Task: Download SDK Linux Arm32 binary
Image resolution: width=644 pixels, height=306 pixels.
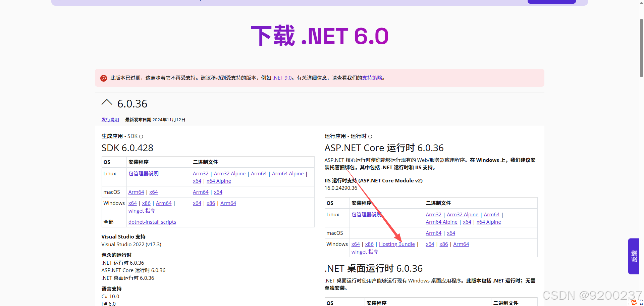Action: [x=201, y=173]
